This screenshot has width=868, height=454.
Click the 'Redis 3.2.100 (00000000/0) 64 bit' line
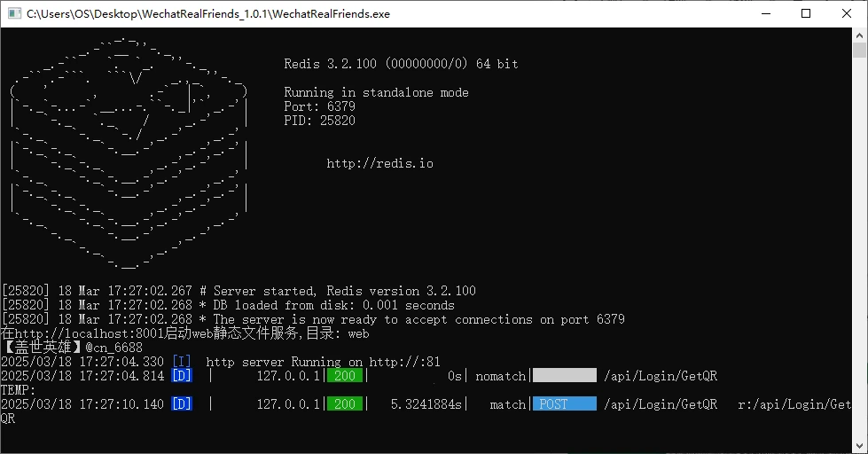coord(401,64)
